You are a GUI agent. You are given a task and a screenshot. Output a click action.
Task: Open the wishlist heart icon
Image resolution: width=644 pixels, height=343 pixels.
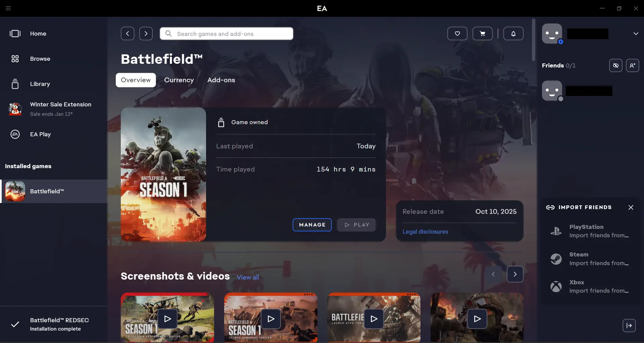tap(457, 34)
